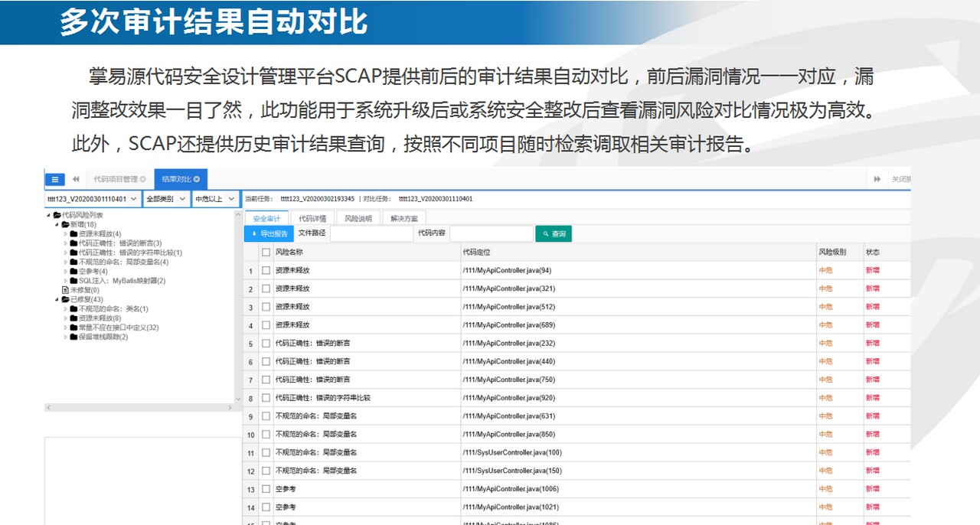The height and width of the screenshot is (525, 980).
Task: Open the 解决方案 tab
Action: pyautogui.click(x=404, y=218)
